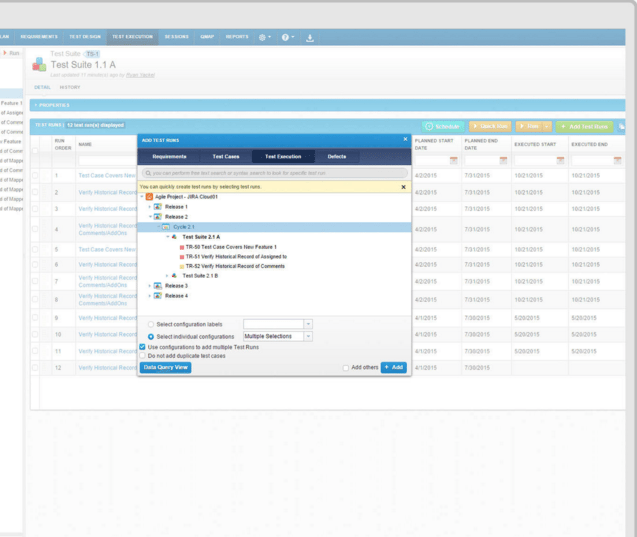Viewport: 637px width, 537px height.
Task: Click the red status square of TR-51
Action: 182,257
